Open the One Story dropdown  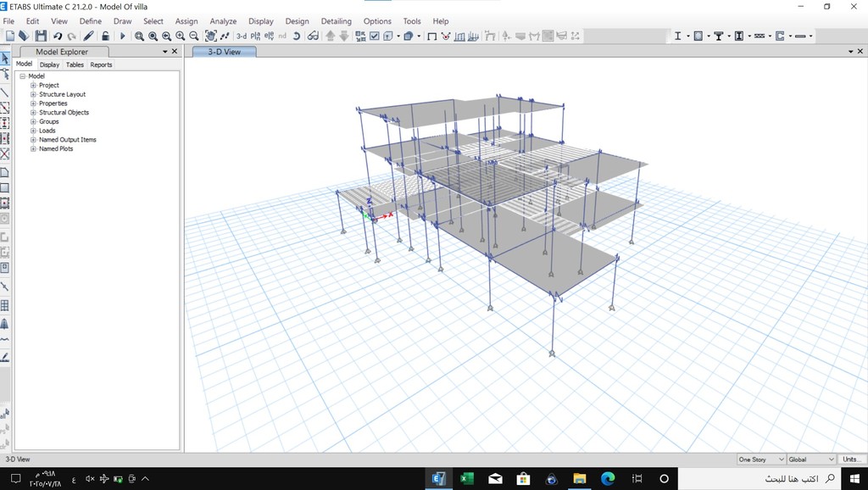760,459
